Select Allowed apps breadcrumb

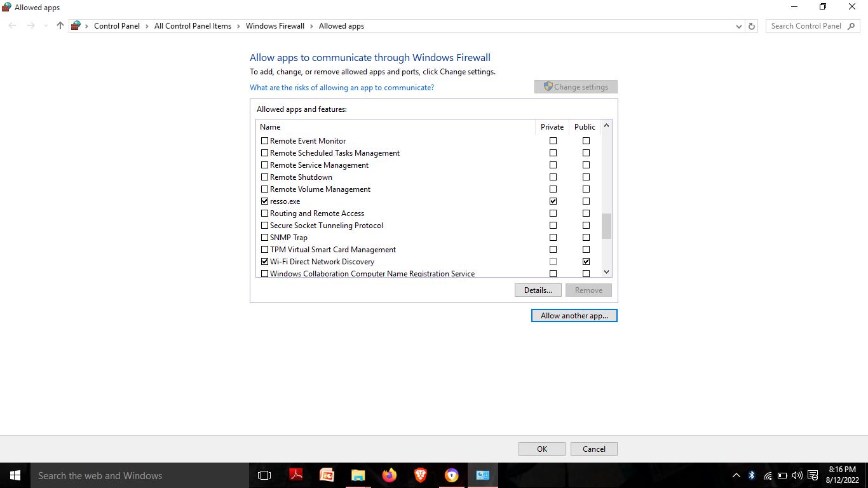341,26
